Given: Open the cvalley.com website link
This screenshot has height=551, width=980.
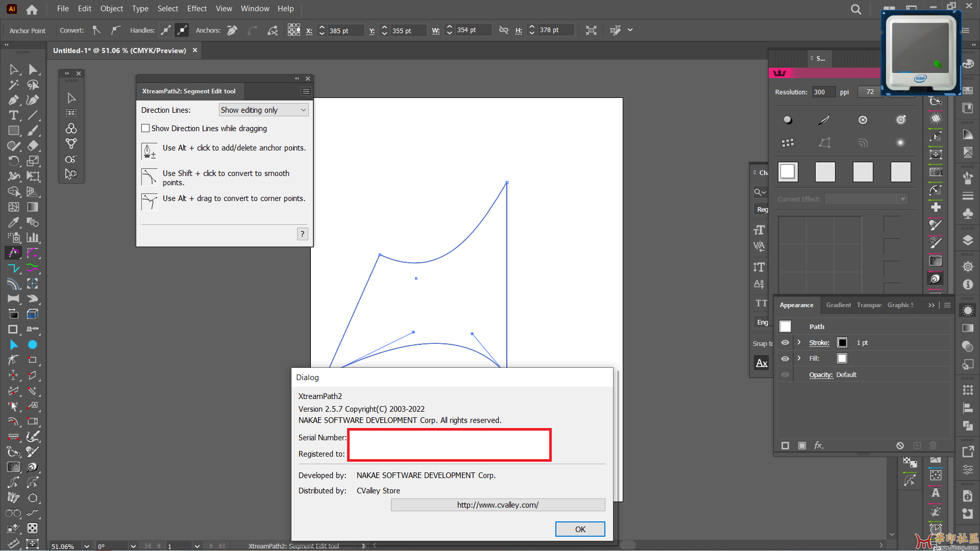Looking at the screenshot, I should (x=498, y=505).
